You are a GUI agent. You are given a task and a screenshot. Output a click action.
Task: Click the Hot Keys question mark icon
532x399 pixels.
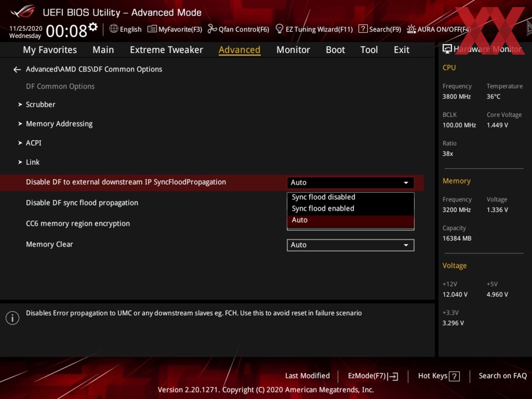click(454, 376)
